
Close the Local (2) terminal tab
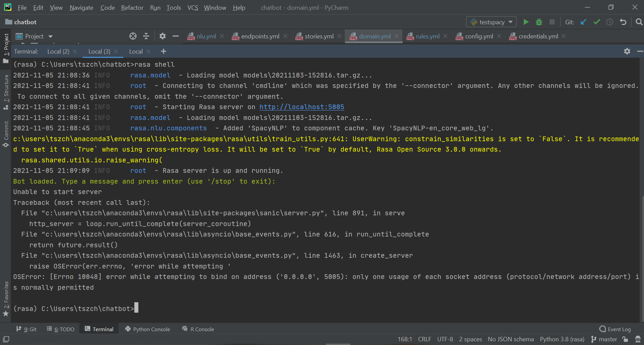(75, 52)
